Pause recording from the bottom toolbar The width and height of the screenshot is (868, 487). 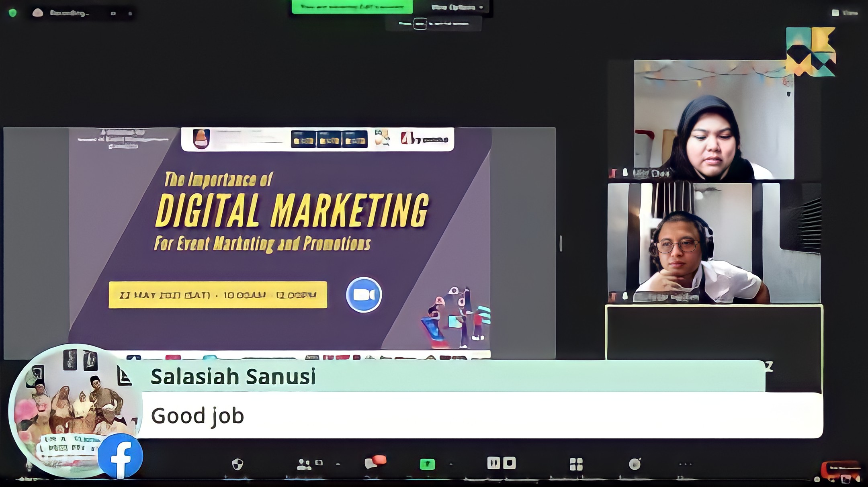click(493, 463)
